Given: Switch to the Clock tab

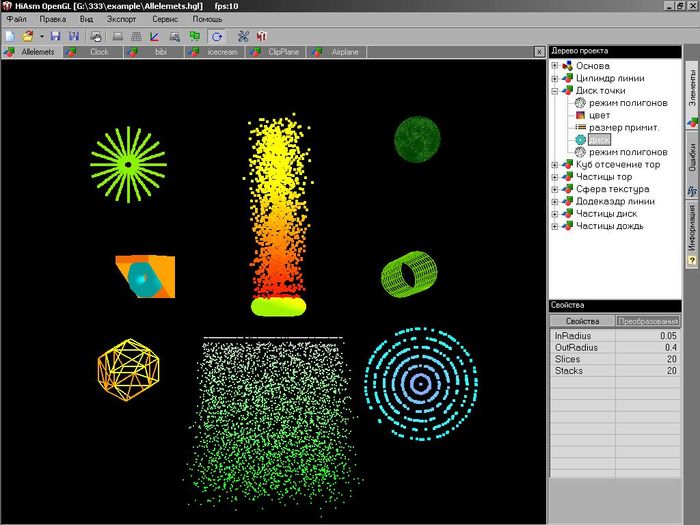Looking at the screenshot, I should (98, 52).
